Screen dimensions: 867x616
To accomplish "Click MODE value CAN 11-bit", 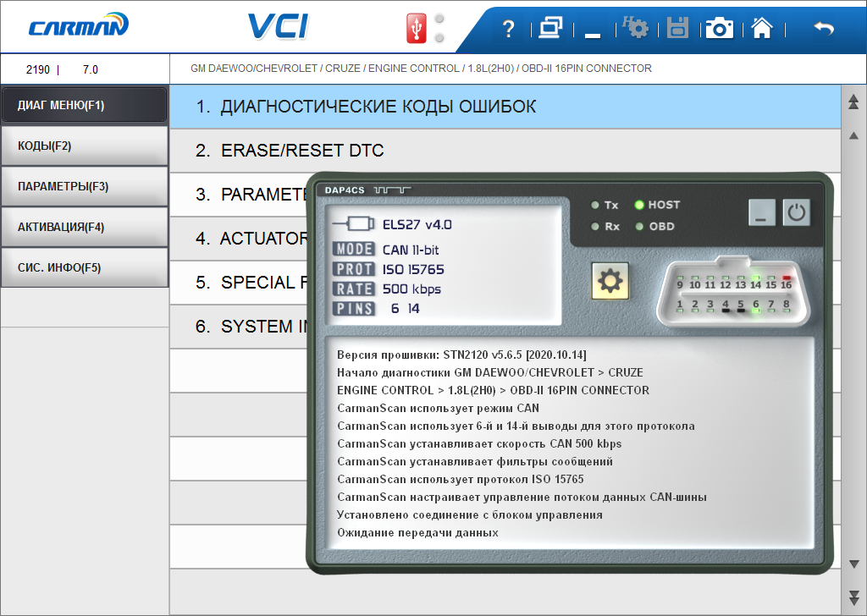I will pos(411,250).
